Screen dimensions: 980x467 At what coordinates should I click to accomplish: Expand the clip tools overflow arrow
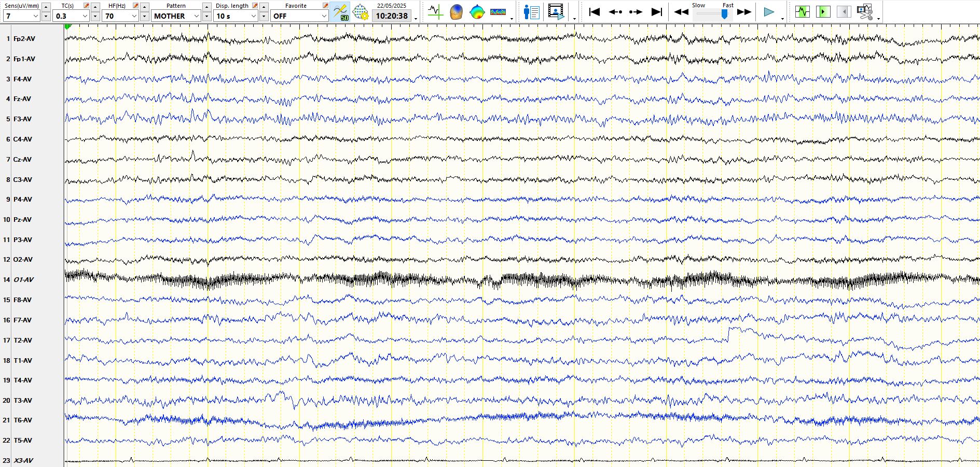(x=878, y=18)
